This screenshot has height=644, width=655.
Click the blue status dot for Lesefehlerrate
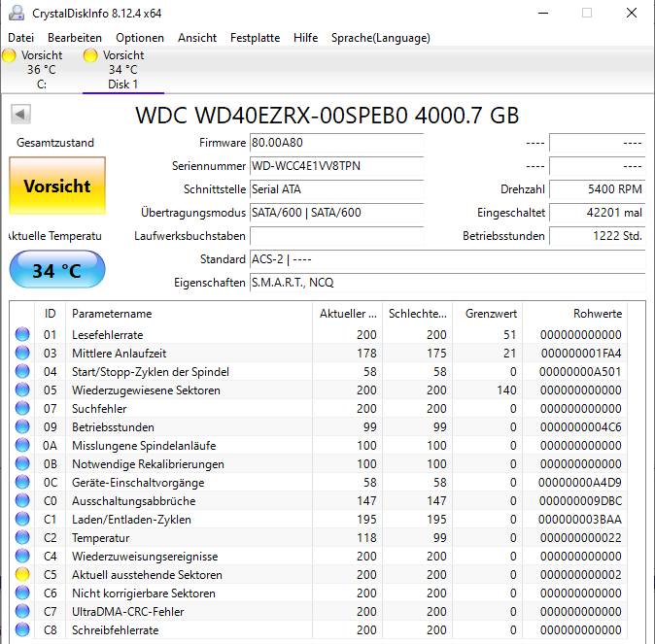point(22,334)
